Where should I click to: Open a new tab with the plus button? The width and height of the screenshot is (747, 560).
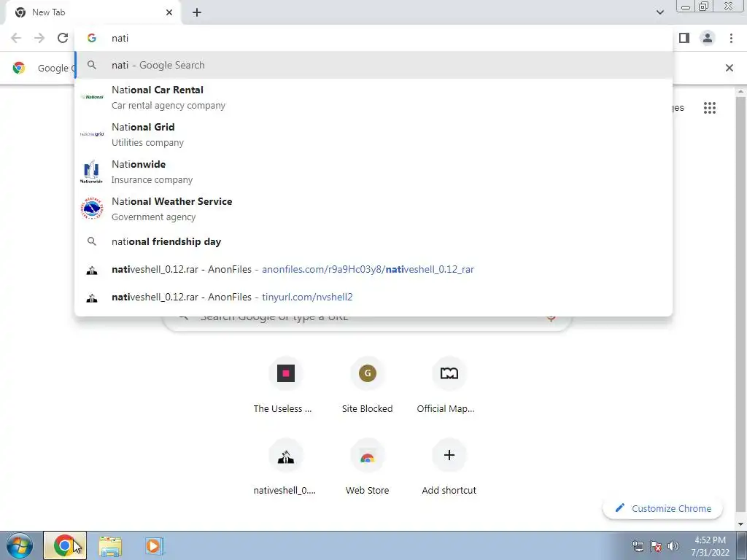tap(197, 12)
